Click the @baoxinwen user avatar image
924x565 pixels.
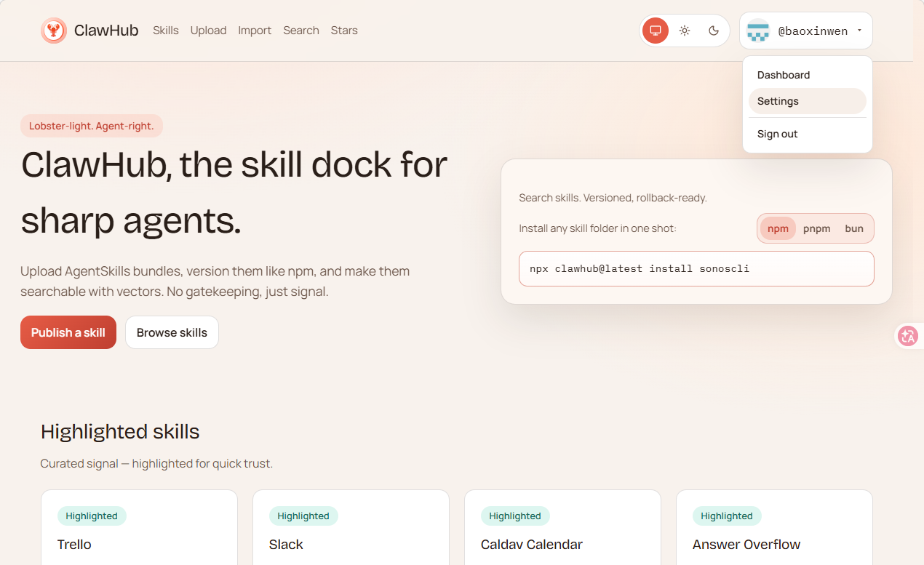[x=758, y=31]
